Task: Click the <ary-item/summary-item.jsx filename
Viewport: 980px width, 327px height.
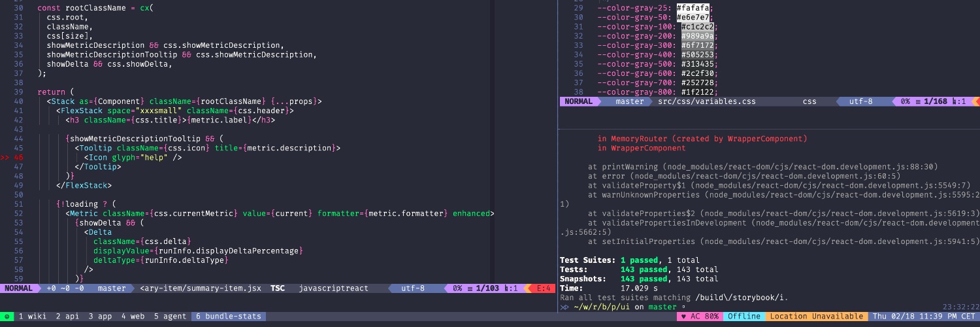Action: [x=201, y=288]
